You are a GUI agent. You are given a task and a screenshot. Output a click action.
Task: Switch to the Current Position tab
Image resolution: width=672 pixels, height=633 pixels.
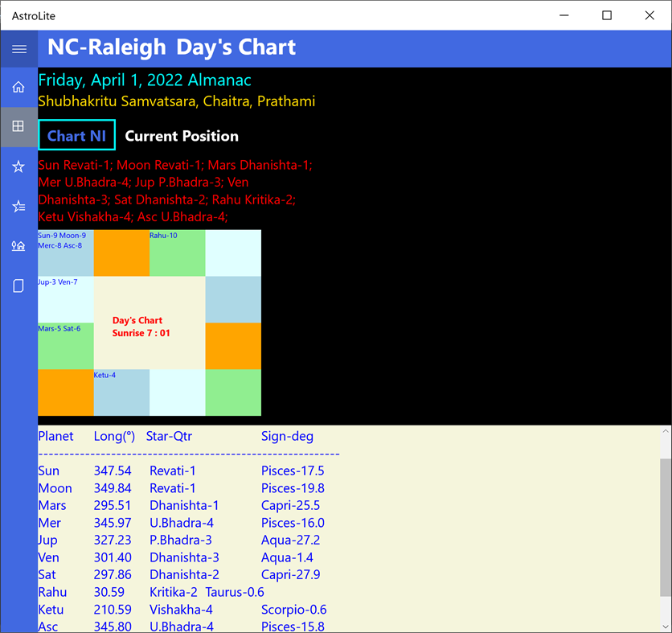(x=181, y=135)
